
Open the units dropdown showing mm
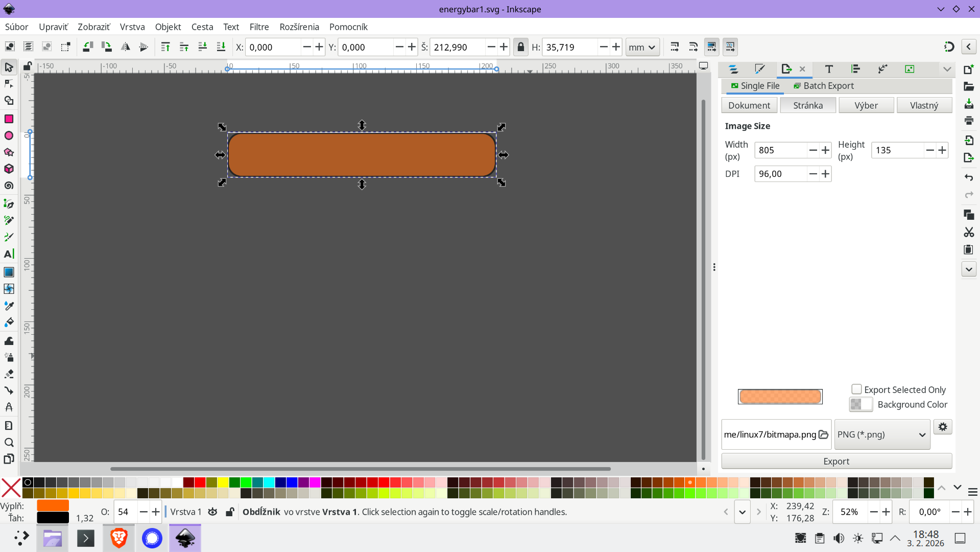pos(642,47)
